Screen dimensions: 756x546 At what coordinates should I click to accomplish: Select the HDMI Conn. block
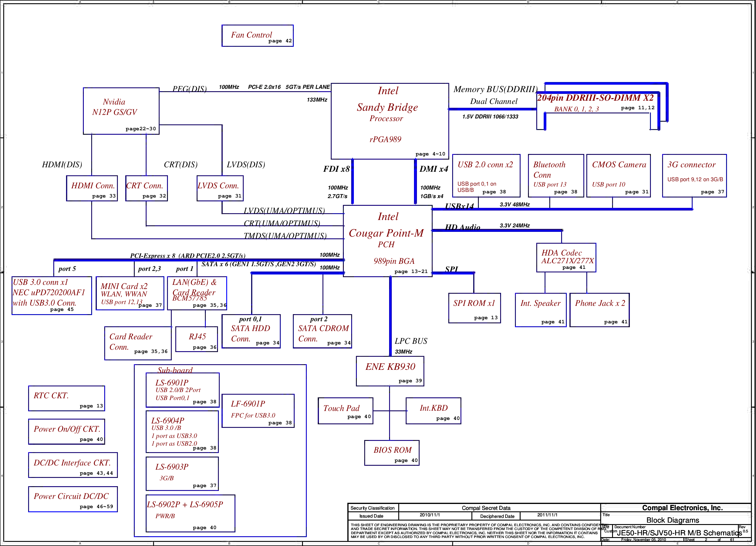coord(92,188)
